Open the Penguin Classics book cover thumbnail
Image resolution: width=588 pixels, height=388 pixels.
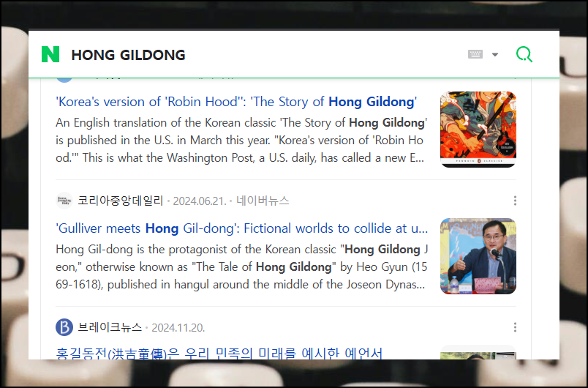(478, 129)
